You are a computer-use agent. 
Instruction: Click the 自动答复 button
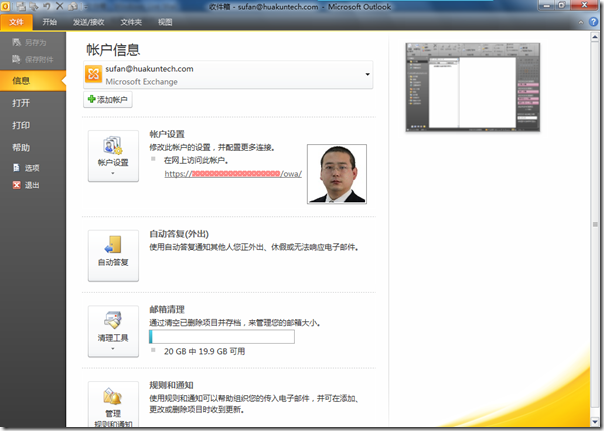[113, 256]
